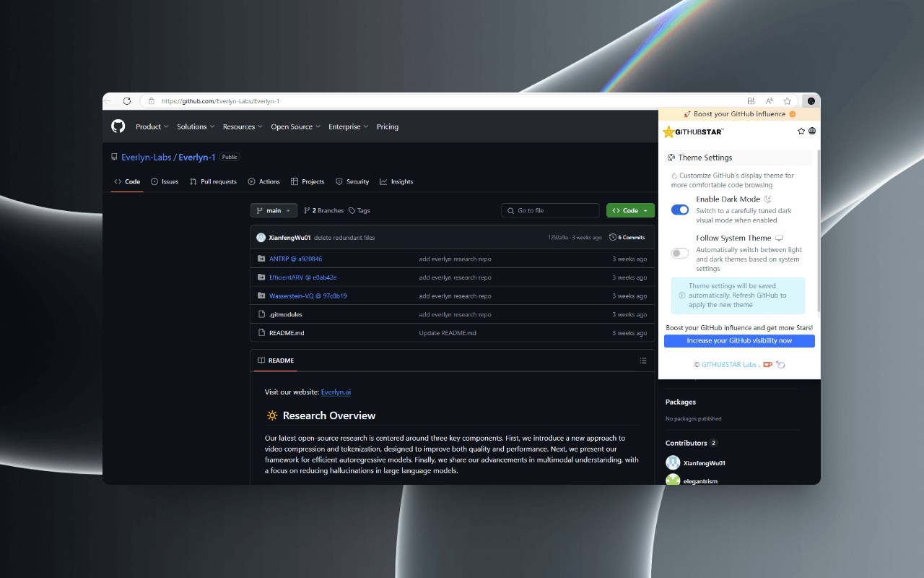Click the info icon in the theme notice
Screen dimensions: 924x578
(682, 296)
